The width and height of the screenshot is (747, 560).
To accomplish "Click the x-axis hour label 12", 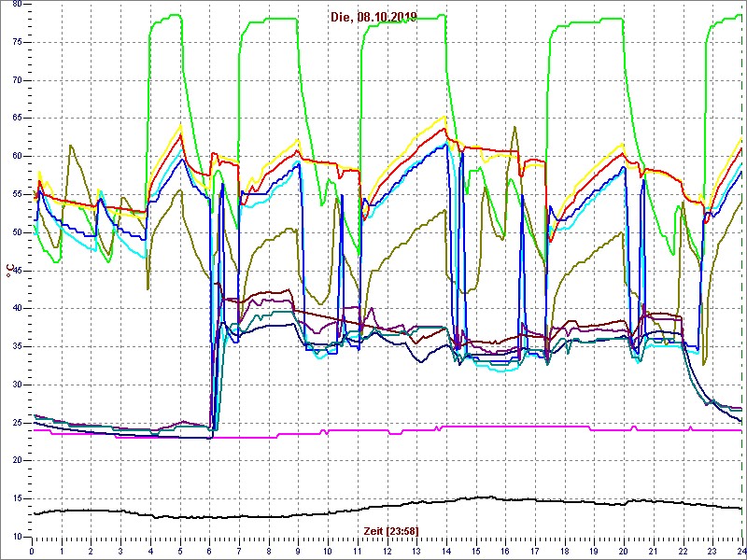I will (388, 551).
